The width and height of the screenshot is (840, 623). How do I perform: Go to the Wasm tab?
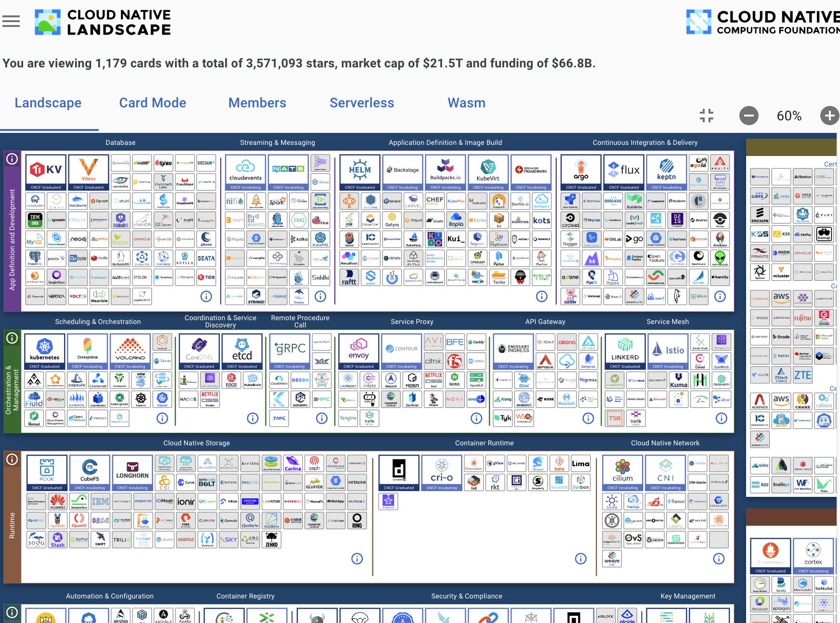pos(466,103)
